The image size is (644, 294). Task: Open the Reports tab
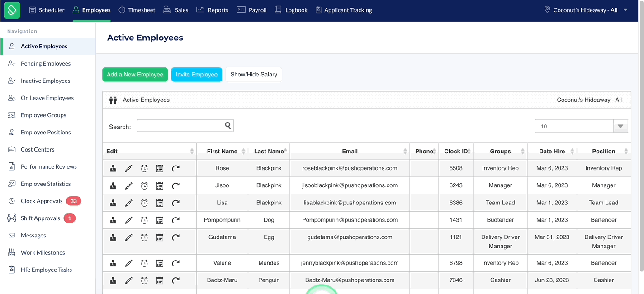212,10
